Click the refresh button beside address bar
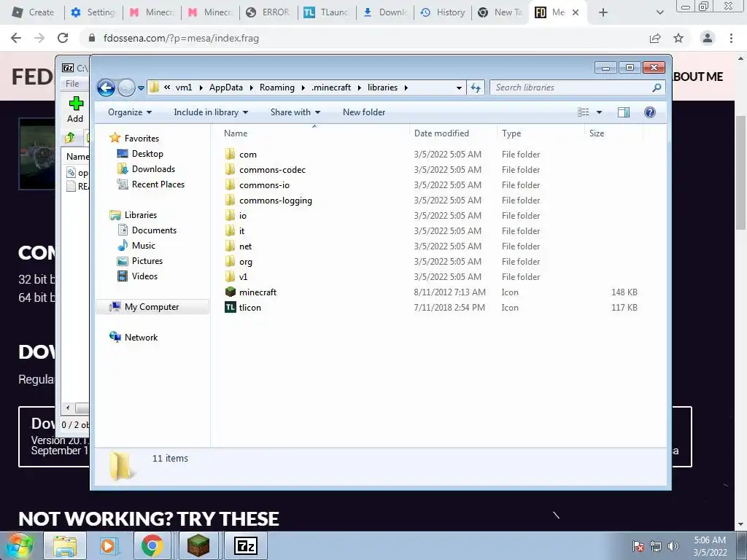This screenshot has width=747, height=560. [476, 87]
